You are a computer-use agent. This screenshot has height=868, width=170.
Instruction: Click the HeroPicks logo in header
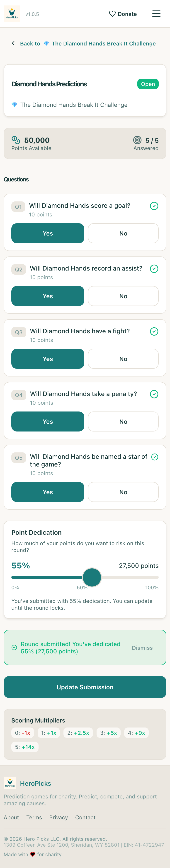12,14
